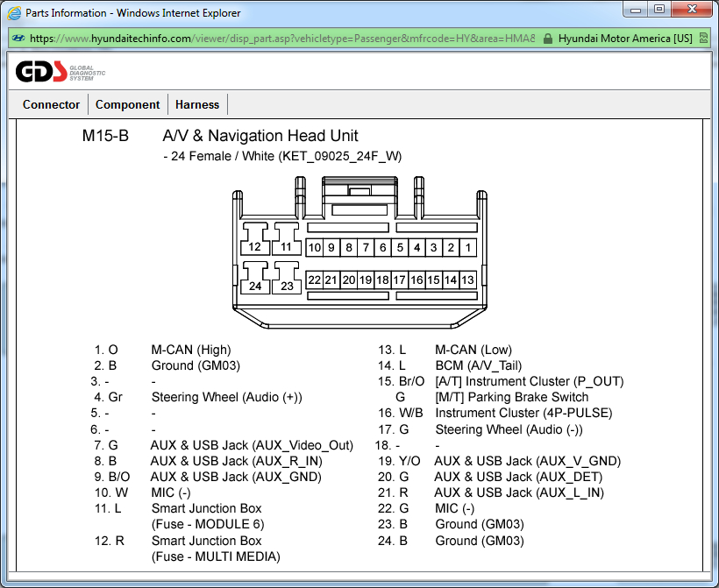Click the GDS Global Diagnostic System logo
The width and height of the screenshot is (719, 588).
[61, 72]
